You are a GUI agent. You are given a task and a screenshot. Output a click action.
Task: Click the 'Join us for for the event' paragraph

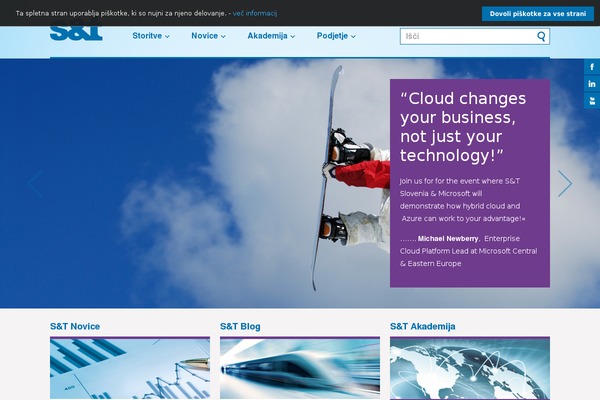pos(463,200)
